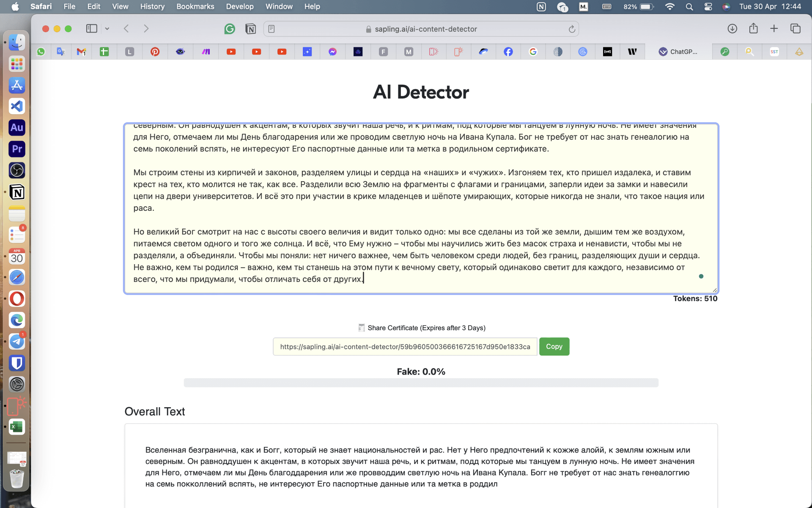Switch to the Pinterest pinned tab
The width and height of the screenshot is (812, 508).
[x=155, y=52]
